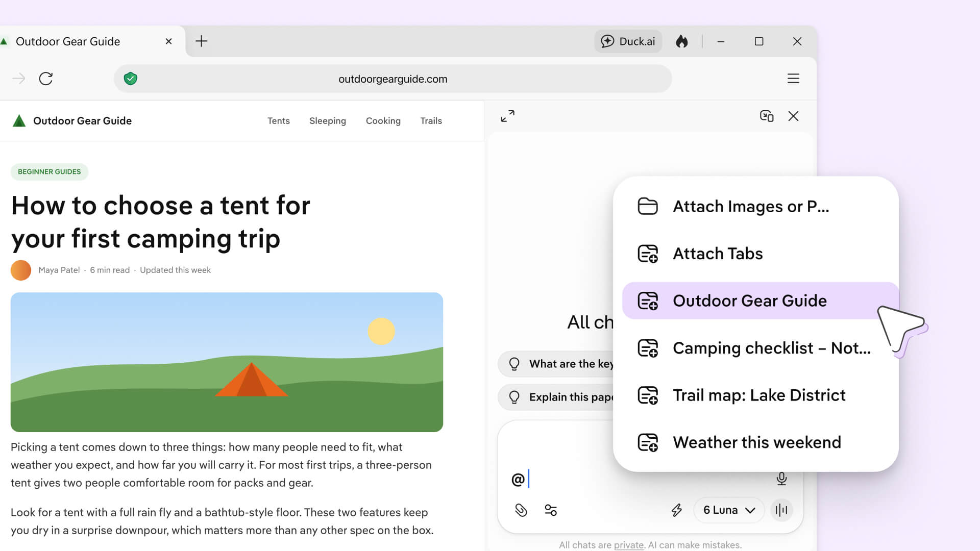Reload the page with the refresh icon
The image size is (980, 551).
pyautogui.click(x=46, y=79)
